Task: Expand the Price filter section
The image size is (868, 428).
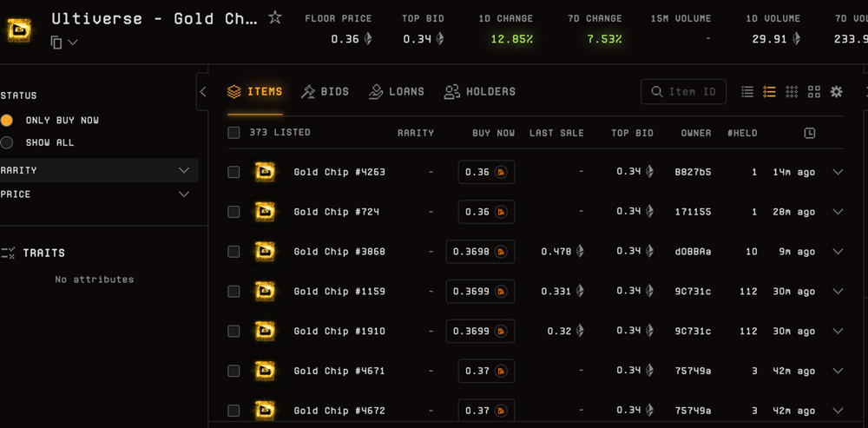Action: (183, 194)
